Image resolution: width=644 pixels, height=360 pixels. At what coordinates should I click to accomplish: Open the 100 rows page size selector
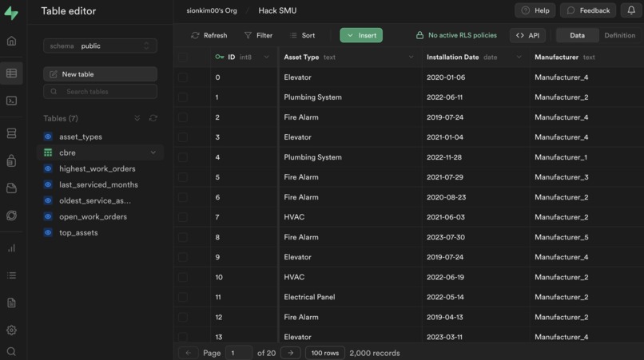325,353
